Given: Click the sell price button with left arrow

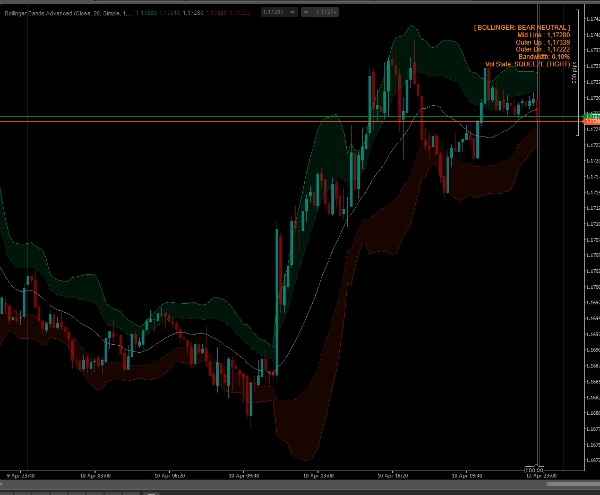Looking at the screenshot, I should click(x=279, y=12).
